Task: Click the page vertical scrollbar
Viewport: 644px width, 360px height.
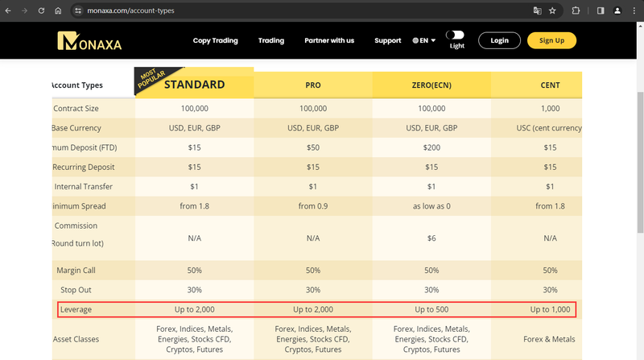Action: coord(640,163)
